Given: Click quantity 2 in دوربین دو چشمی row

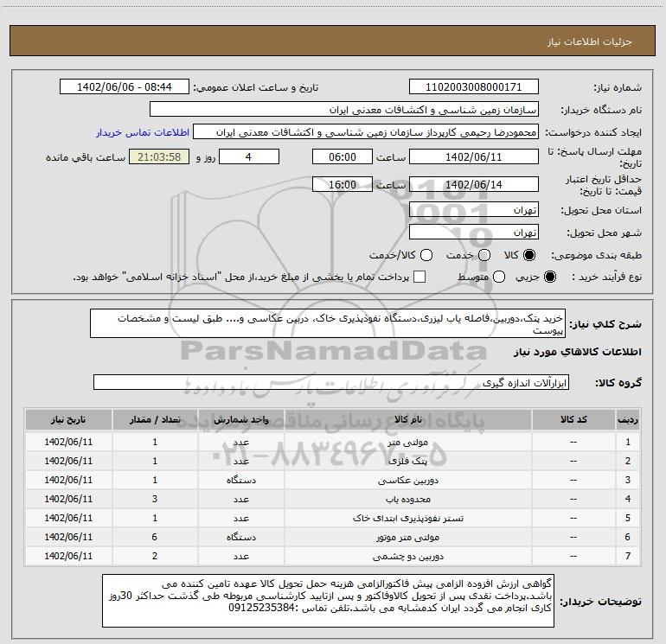Looking at the screenshot, I should pos(155,556).
